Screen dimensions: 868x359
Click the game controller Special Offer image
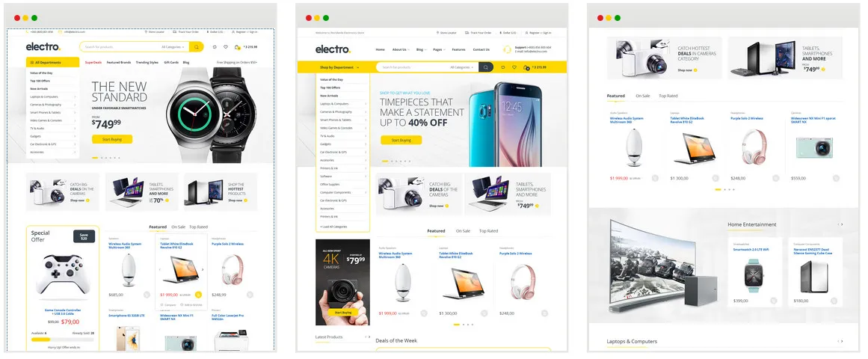[63, 275]
